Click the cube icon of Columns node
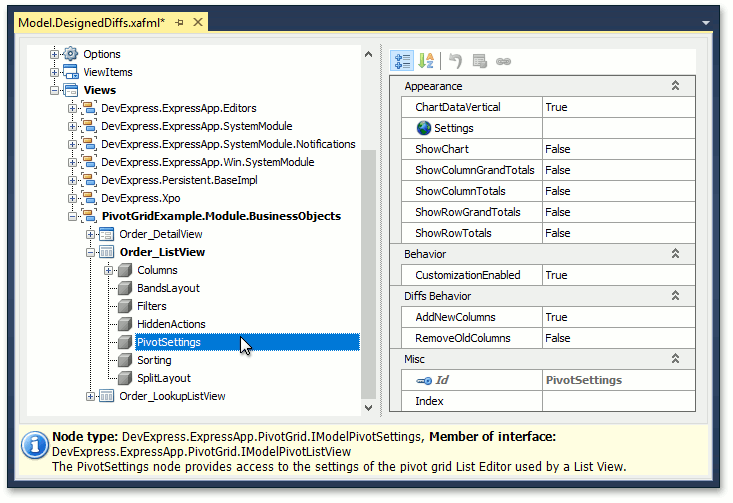The image size is (733, 503). tap(124, 270)
